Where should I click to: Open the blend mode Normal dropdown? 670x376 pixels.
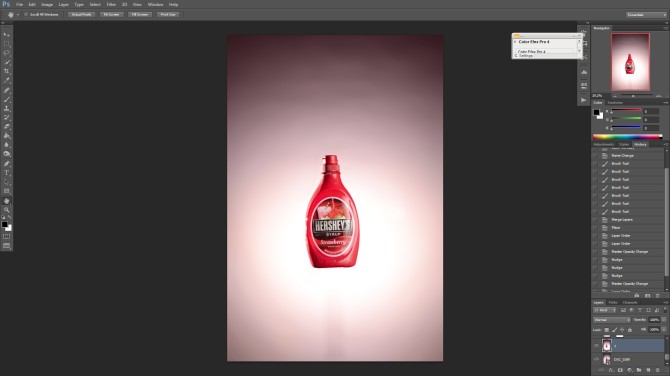(612, 320)
